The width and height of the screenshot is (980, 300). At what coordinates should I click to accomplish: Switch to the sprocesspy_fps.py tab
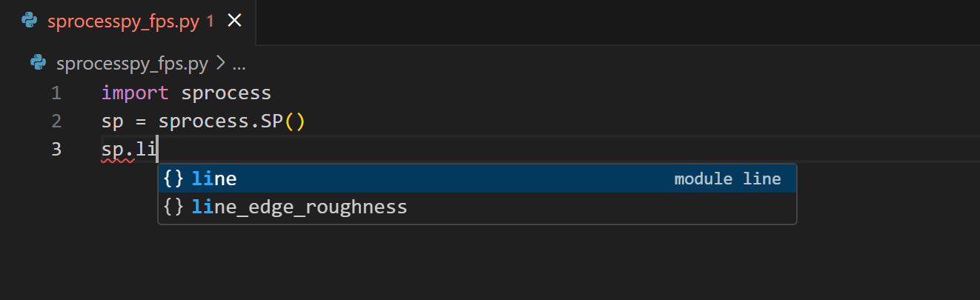[x=123, y=21]
